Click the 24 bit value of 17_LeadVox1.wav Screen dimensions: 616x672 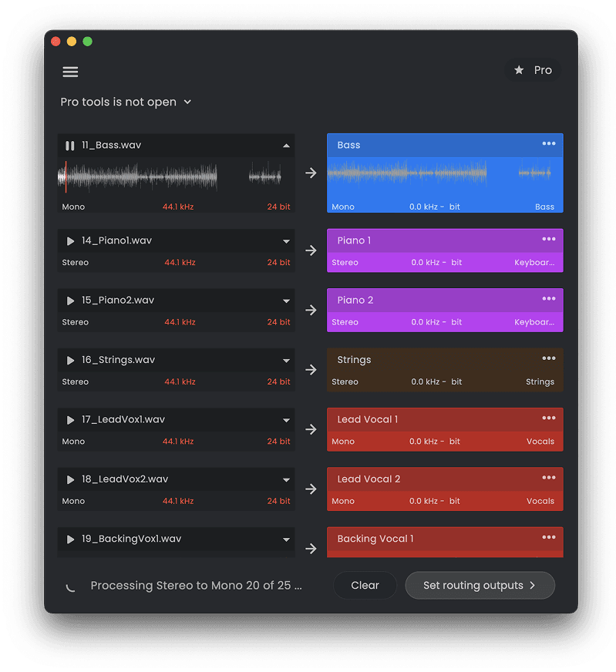click(x=278, y=441)
